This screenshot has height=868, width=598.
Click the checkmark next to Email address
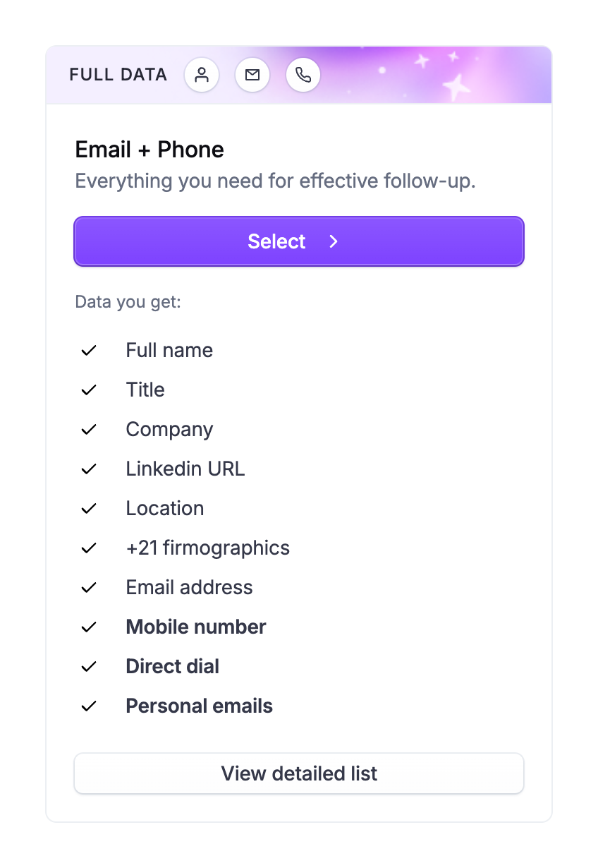point(89,588)
